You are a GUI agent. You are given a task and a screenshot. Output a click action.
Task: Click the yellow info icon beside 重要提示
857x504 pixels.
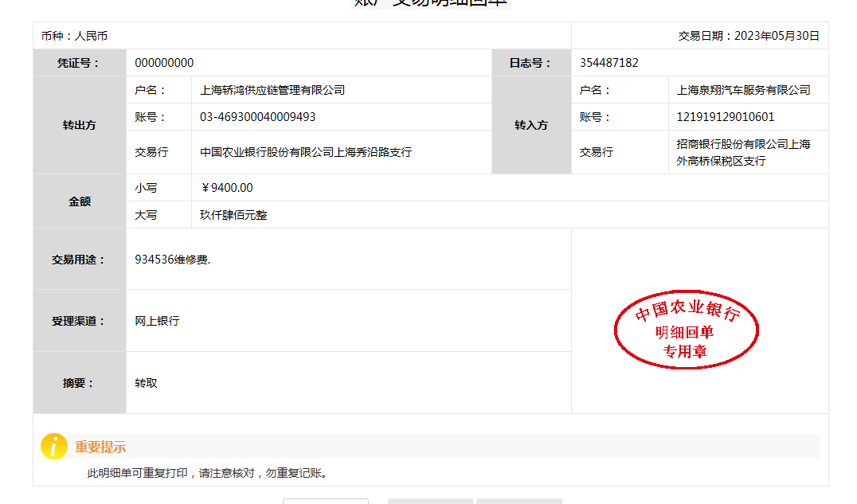53,447
